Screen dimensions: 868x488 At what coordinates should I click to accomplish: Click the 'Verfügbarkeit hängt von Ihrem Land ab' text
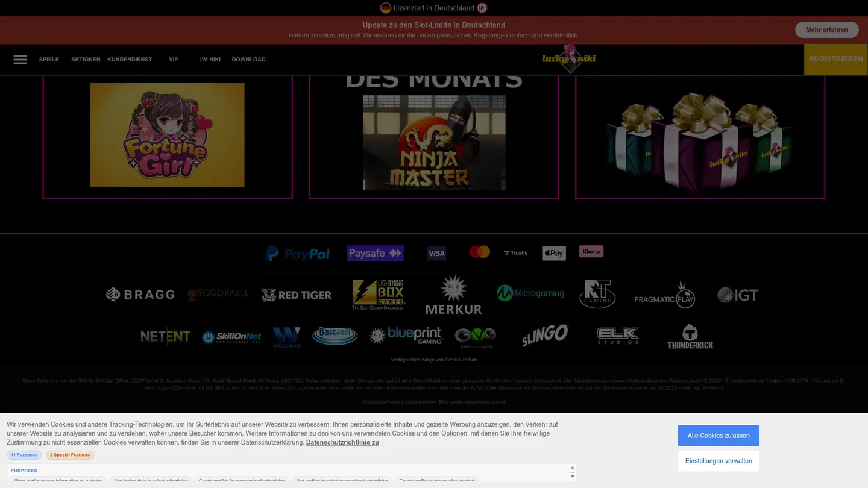pyautogui.click(x=434, y=360)
